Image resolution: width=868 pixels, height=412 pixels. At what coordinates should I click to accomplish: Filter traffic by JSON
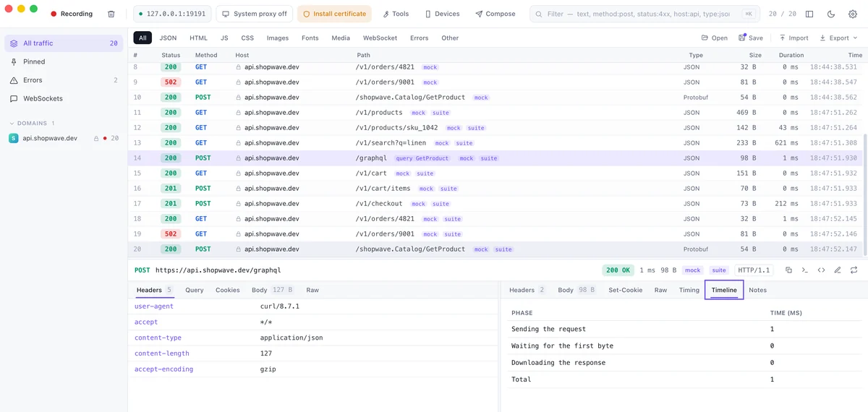[x=168, y=38]
